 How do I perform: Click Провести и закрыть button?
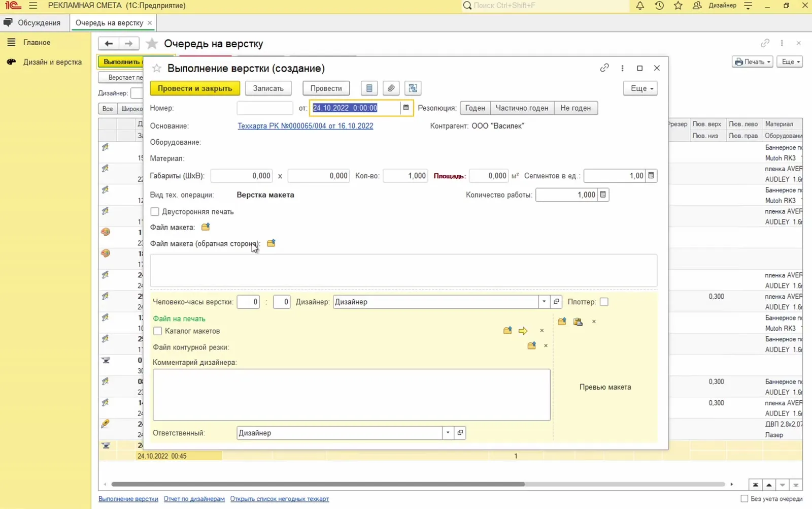[195, 88]
